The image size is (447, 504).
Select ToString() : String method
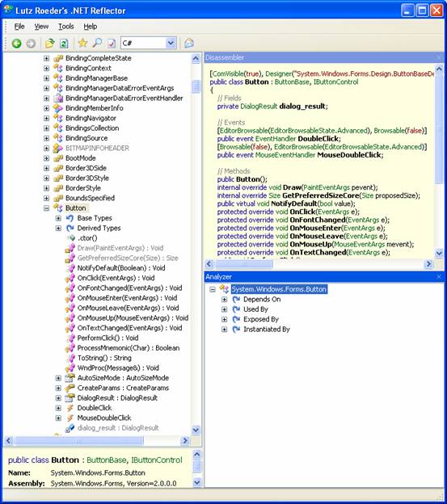tap(104, 358)
